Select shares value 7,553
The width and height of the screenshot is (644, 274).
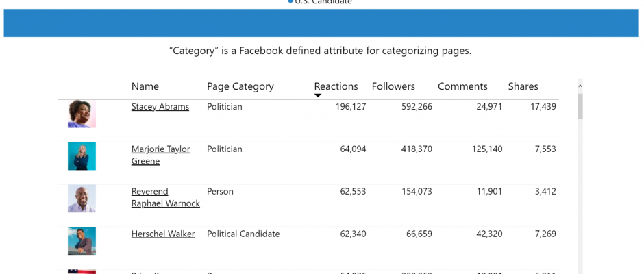tap(545, 149)
